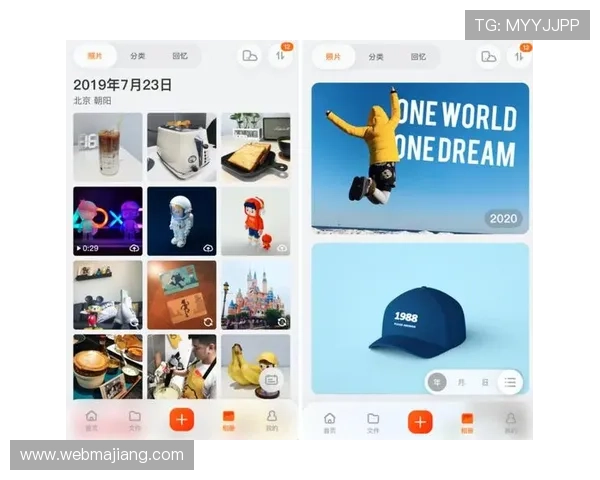
Task: Tap cloud upload icon on astronaut photo
Action: tap(208, 248)
